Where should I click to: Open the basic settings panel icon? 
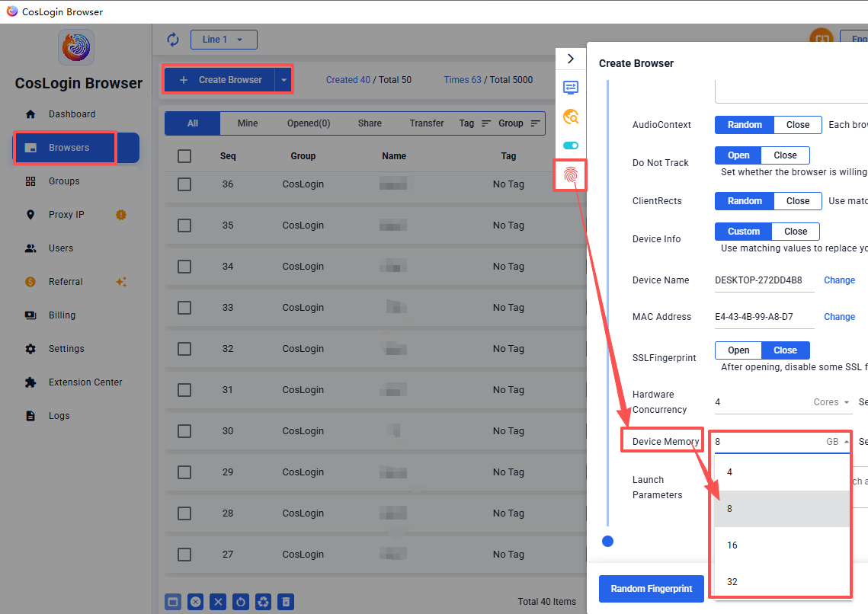(571, 88)
